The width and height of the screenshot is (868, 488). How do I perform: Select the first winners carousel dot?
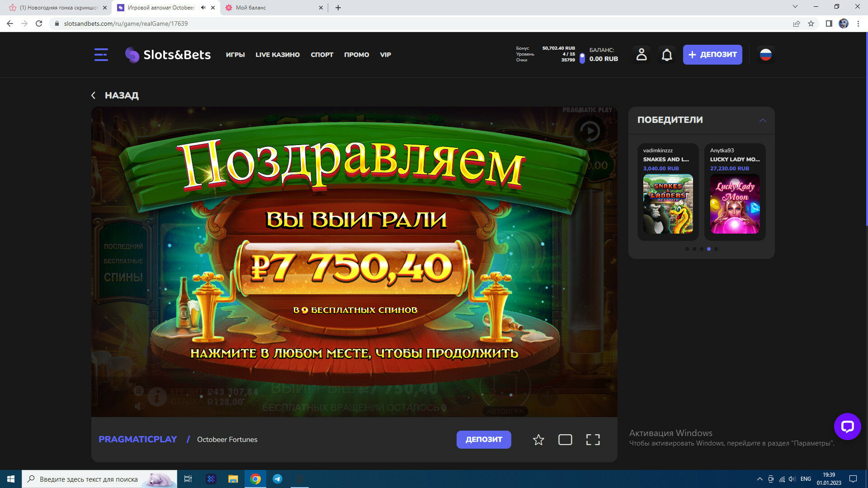(x=687, y=249)
